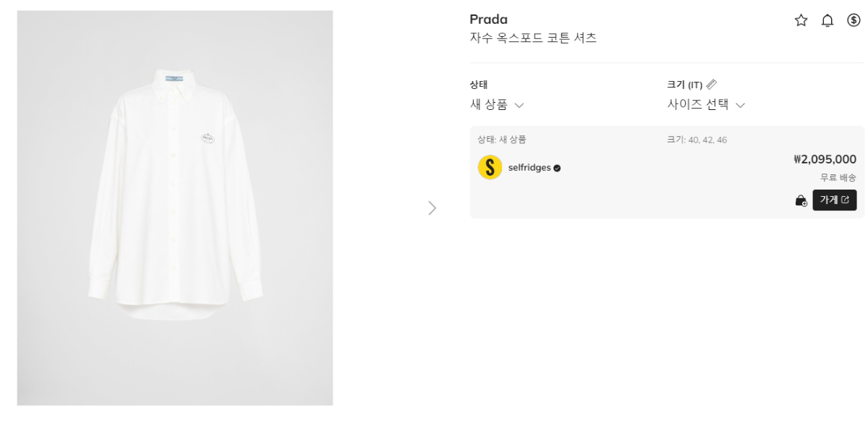Open the selfridges store name link
The width and height of the screenshot is (868, 424).
pyautogui.click(x=529, y=168)
